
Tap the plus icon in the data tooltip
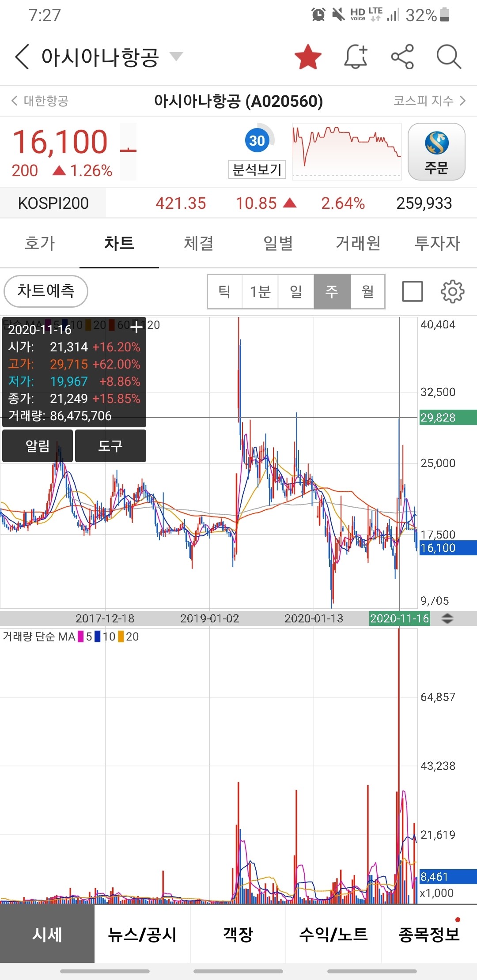pyautogui.click(x=136, y=327)
